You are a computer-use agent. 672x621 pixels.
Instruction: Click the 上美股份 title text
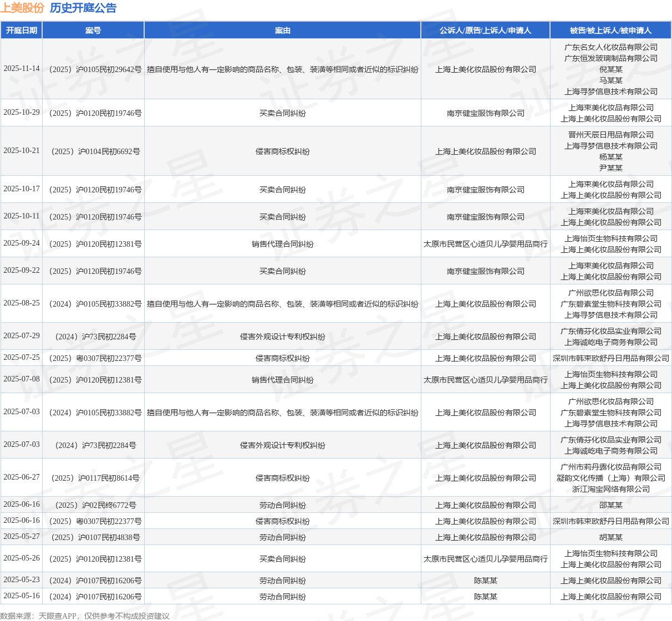click(x=22, y=8)
